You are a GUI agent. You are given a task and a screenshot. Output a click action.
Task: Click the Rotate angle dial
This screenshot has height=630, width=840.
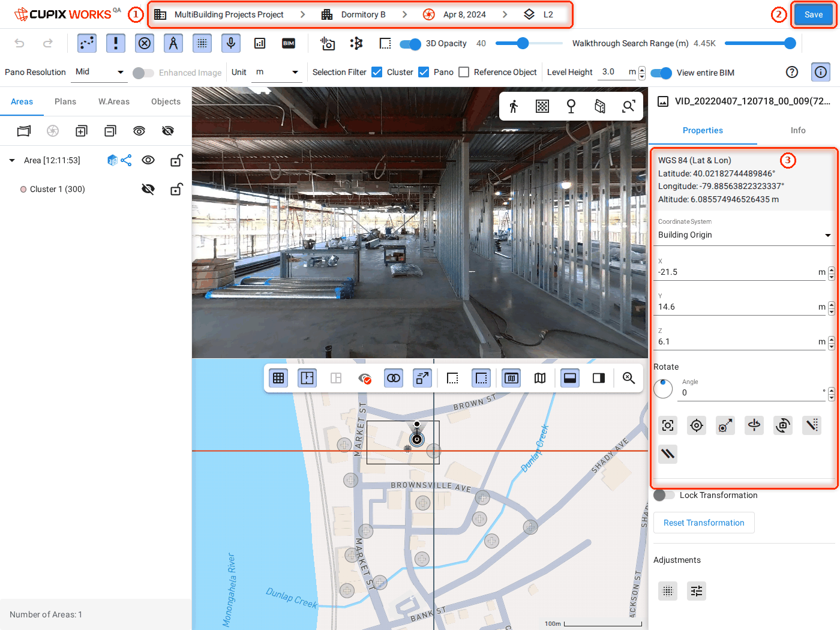(663, 388)
